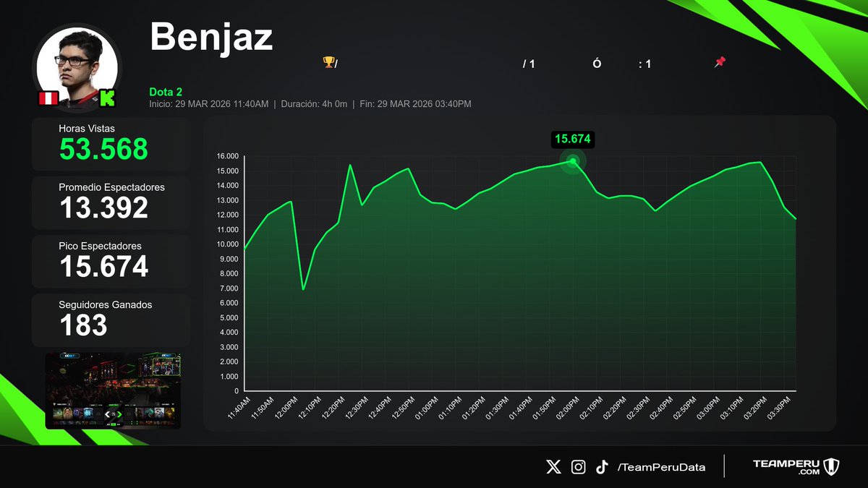Click the Horas Vistas label
The height and width of the screenshot is (488, 868).
(x=87, y=128)
